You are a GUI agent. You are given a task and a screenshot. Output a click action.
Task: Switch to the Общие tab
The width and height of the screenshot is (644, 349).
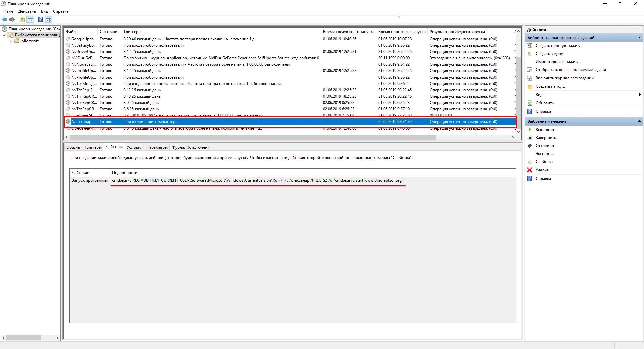pyautogui.click(x=73, y=147)
